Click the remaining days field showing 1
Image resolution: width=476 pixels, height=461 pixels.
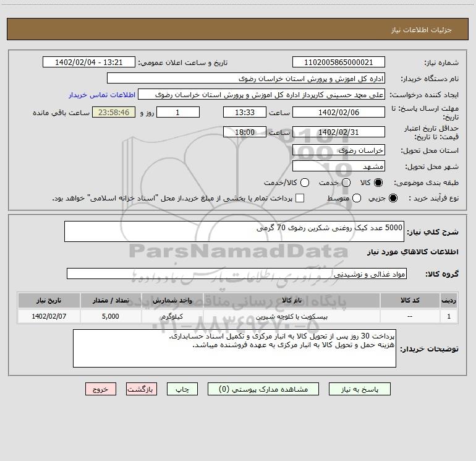coord(178,112)
